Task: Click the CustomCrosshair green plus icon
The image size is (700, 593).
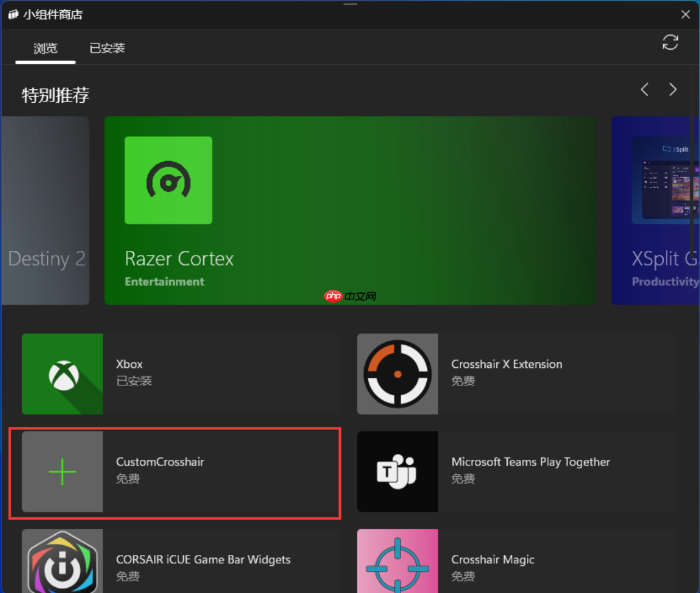Action: pos(63,471)
